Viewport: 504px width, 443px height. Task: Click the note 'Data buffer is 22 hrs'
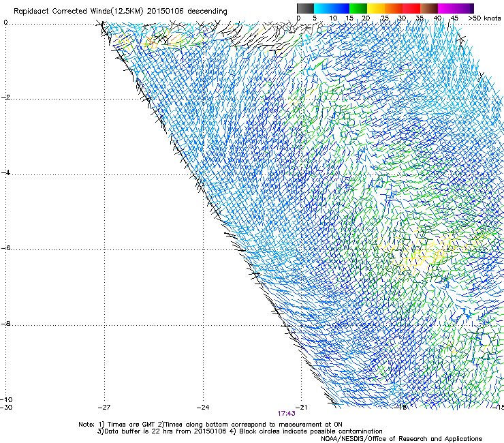[x=137, y=431]
